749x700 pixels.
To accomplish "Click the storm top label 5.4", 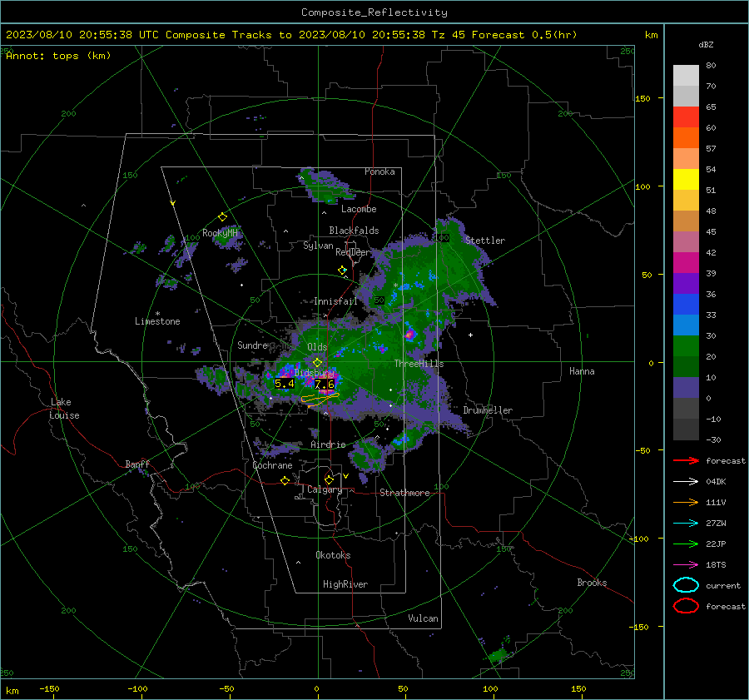I will point(285,383).
